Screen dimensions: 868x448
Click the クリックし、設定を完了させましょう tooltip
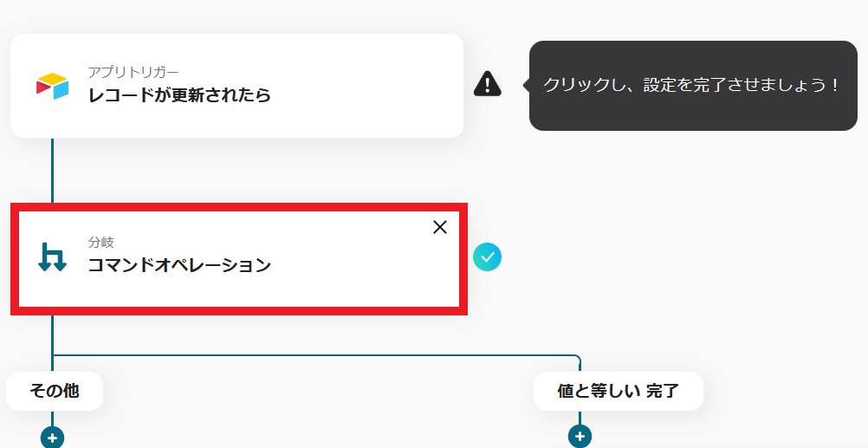(693, 86)
